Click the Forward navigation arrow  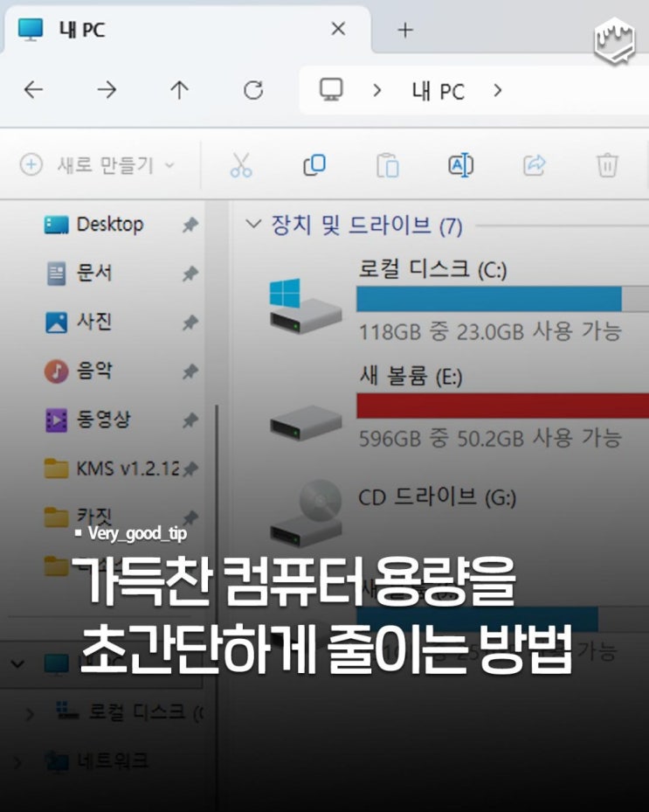[107, 90]
